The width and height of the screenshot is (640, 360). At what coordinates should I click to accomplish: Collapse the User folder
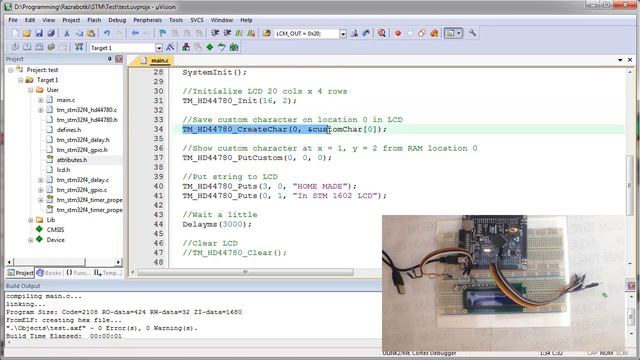point(31,90)
